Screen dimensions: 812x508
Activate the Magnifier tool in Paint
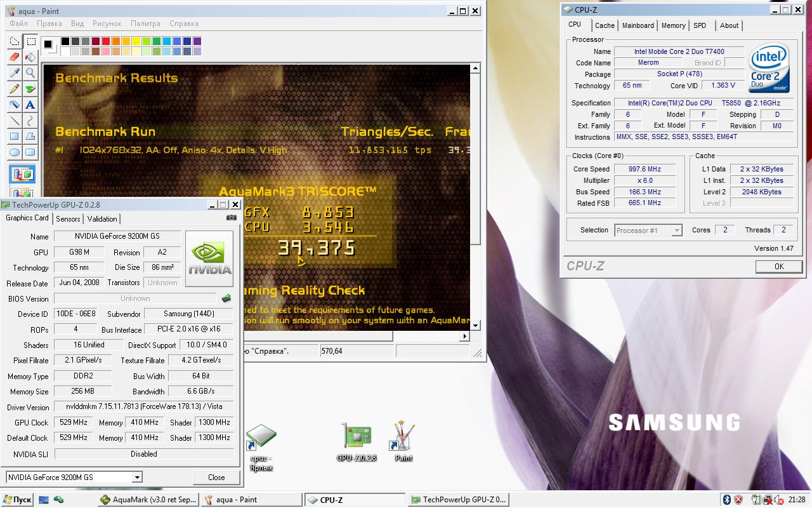click(x=30, y=73)
